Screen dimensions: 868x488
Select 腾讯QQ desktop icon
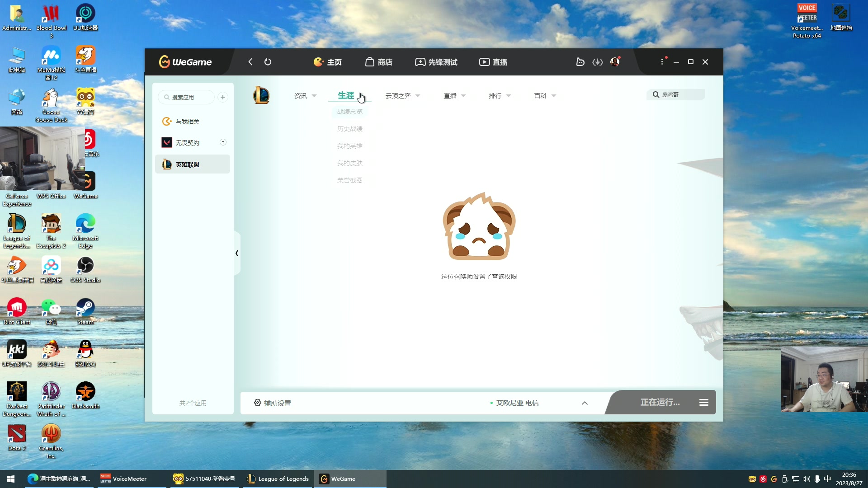pos(85,353)
